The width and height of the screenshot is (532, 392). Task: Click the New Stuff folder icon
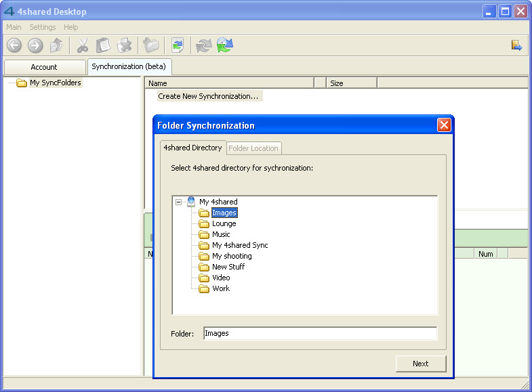(x=204, y=267)
